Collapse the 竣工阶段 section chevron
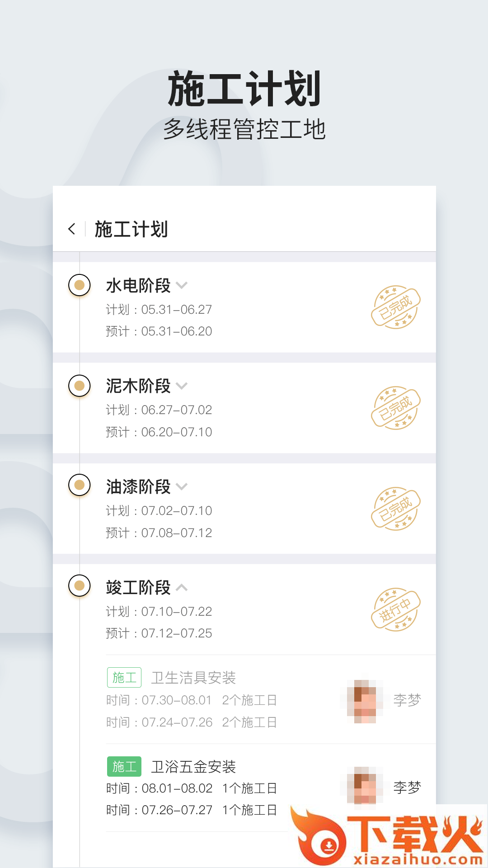 point(182,588)
